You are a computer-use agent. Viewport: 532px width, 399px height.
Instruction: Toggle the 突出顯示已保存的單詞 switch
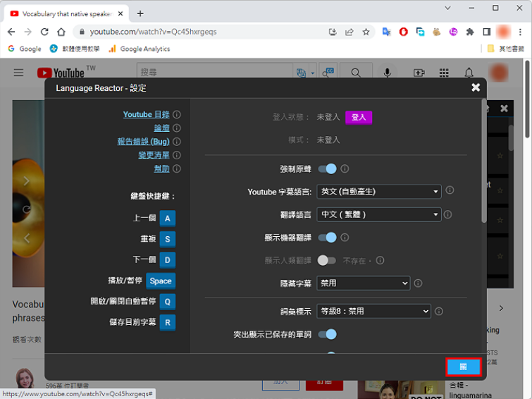(x=328, y=334)
